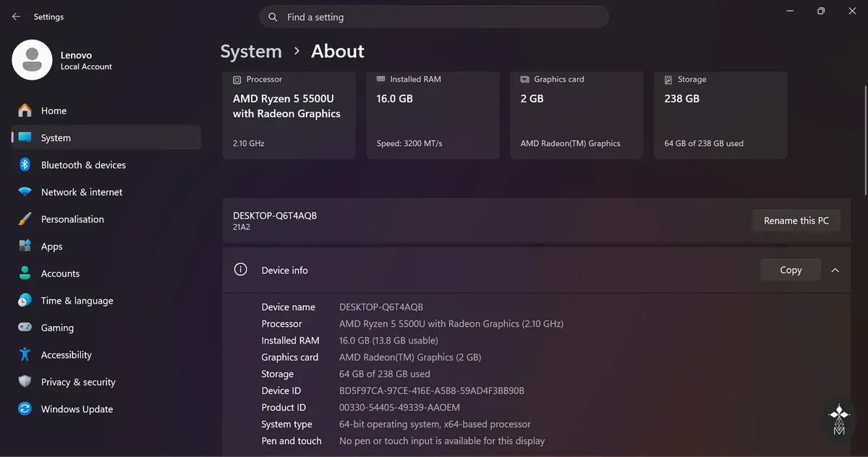Screen dimensions: 868x457
Task: Collapse the Device info section chevron
Action: click(835, 270)
